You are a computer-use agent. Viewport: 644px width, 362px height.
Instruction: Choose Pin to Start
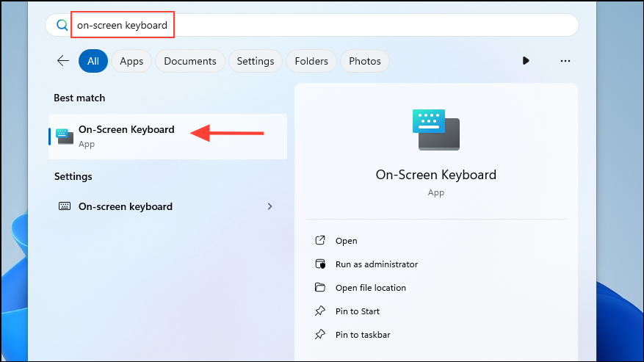coord(358,311)
